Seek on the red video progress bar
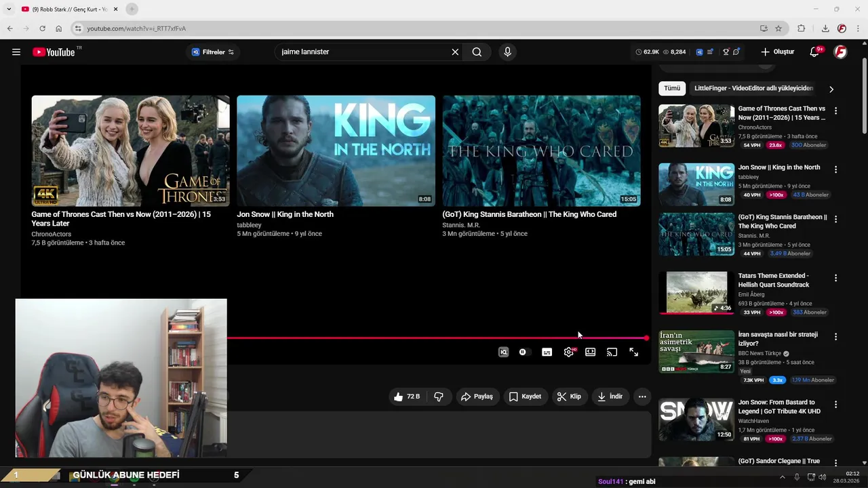 click(x=437, y=338)
